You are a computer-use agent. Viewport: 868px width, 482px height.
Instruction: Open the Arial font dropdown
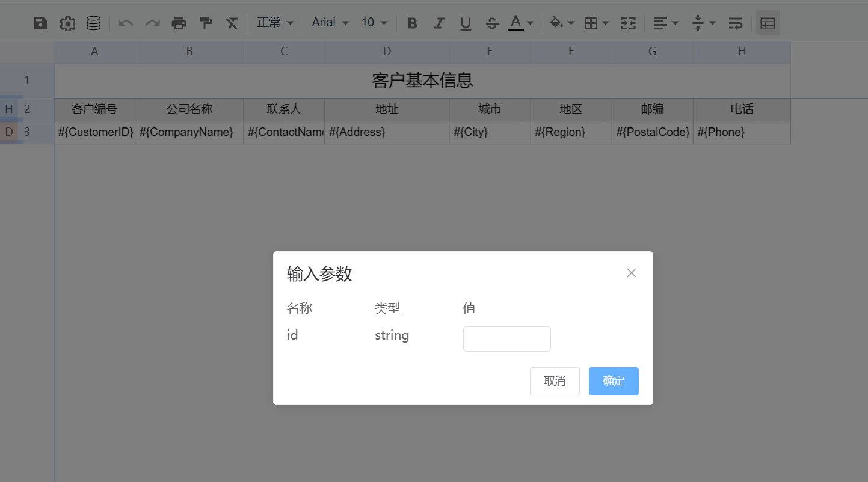330,23
